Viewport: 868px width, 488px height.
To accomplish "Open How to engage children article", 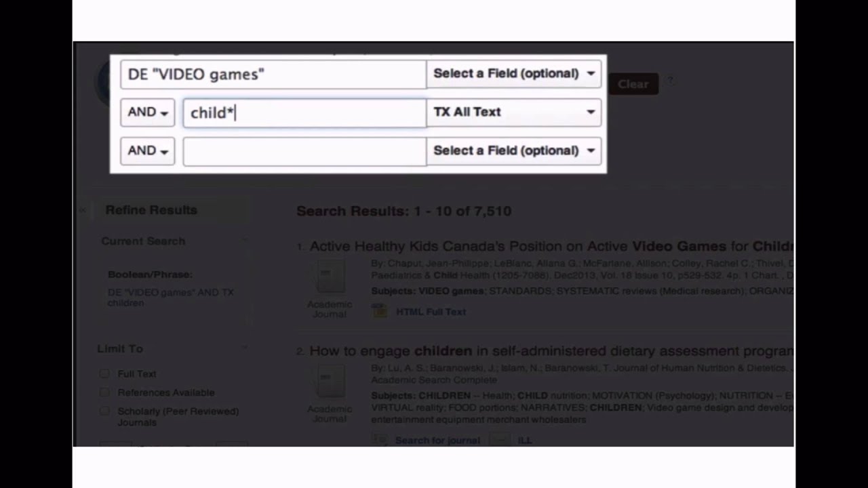I will [551, 351].
